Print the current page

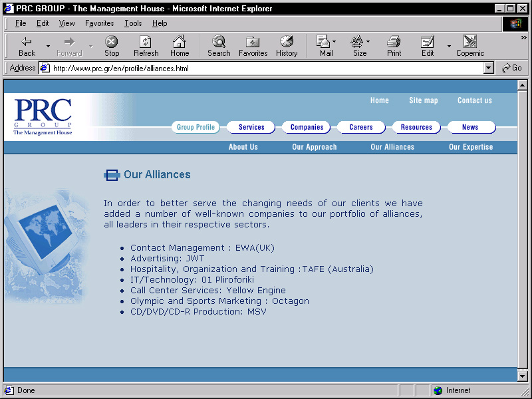[x=394, y=46]
